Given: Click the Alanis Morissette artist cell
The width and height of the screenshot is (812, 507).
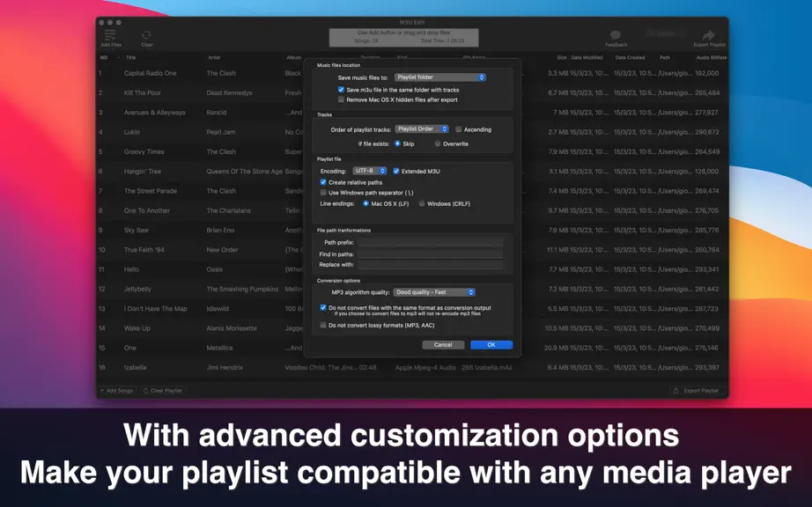Looking at the screenshot, I should click(x=232, y=328).
